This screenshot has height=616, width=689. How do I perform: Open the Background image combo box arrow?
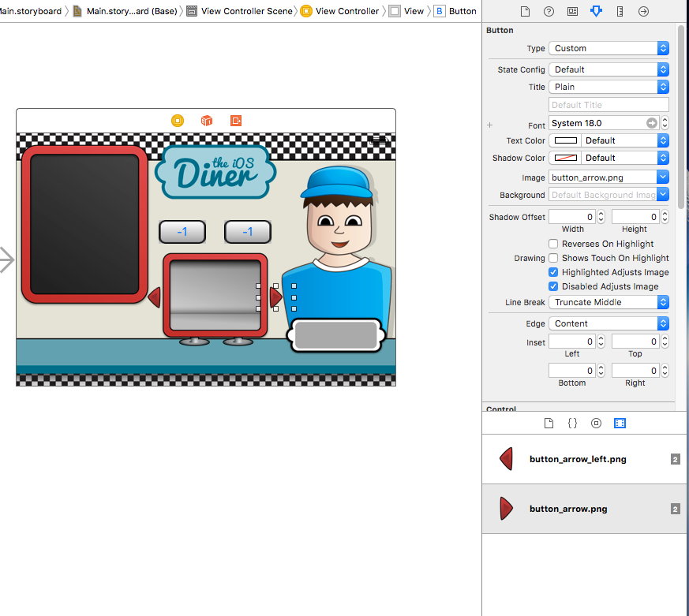(663, 194)
